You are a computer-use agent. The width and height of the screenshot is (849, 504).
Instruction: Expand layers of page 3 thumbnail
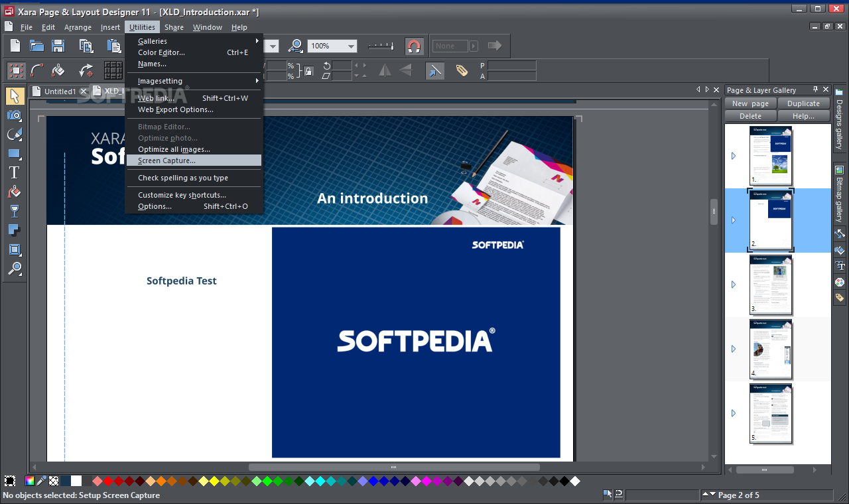[734, 284]
